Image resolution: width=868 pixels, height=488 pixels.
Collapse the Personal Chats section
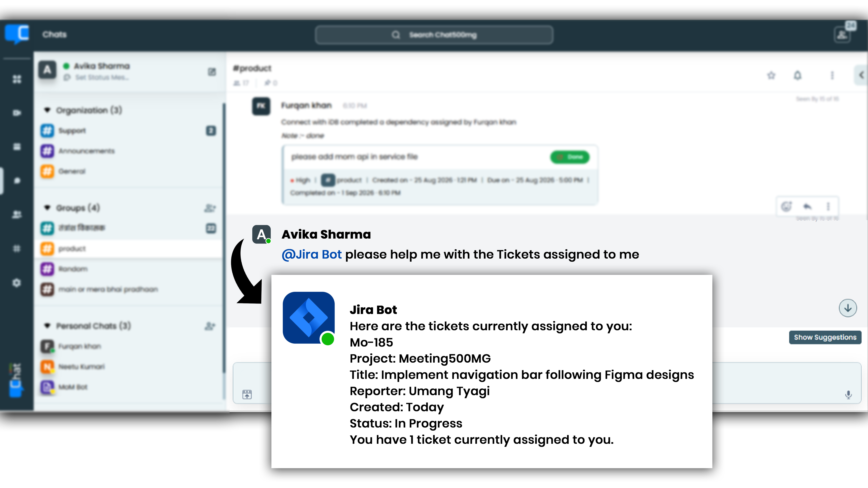pos(47,326)
